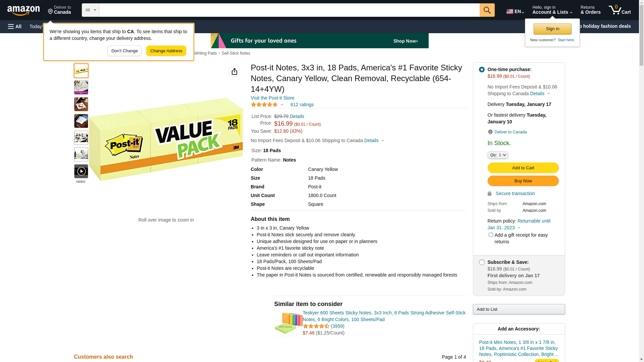
Task: Click the share icon on product image
Action: [x=234, y=71]
